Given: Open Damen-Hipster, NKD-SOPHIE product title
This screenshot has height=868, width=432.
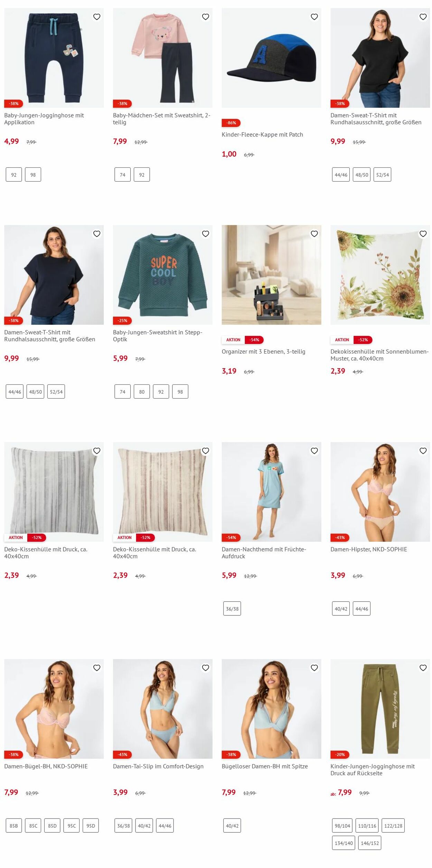Looking at the screenshot, I should click(x=368, y=549).
